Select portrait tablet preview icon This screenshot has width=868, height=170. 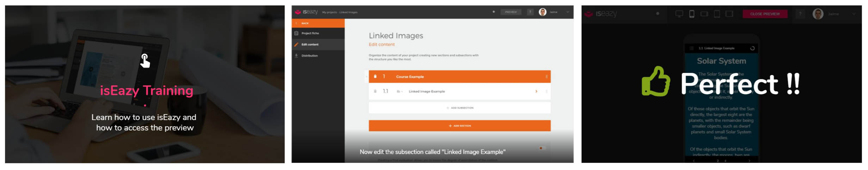[x=717, y=14]
